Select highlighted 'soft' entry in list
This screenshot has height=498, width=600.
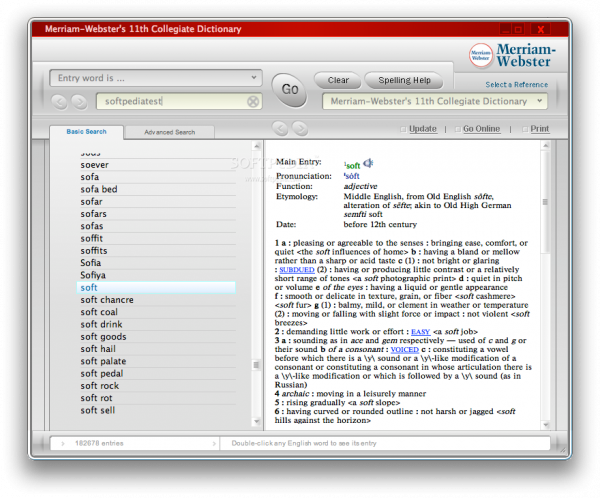156,287
